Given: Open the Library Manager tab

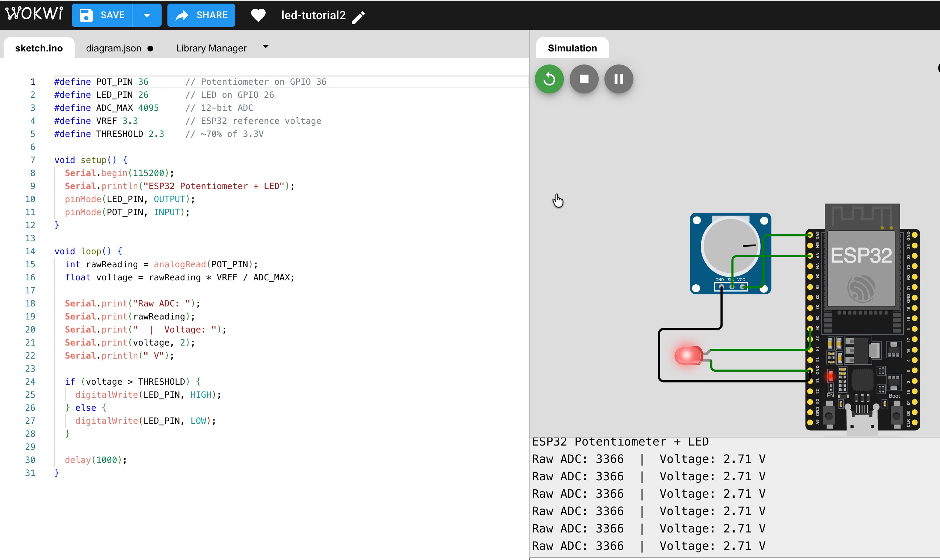Looking at the screenshot, I should (211, 48).
